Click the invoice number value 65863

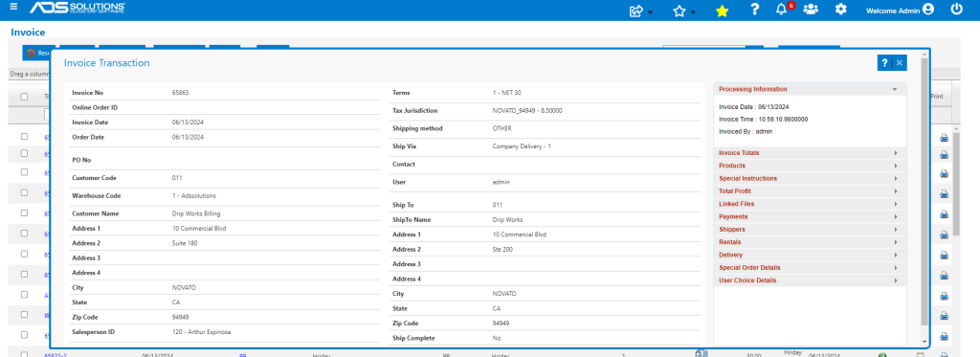[x=180, y=93]
